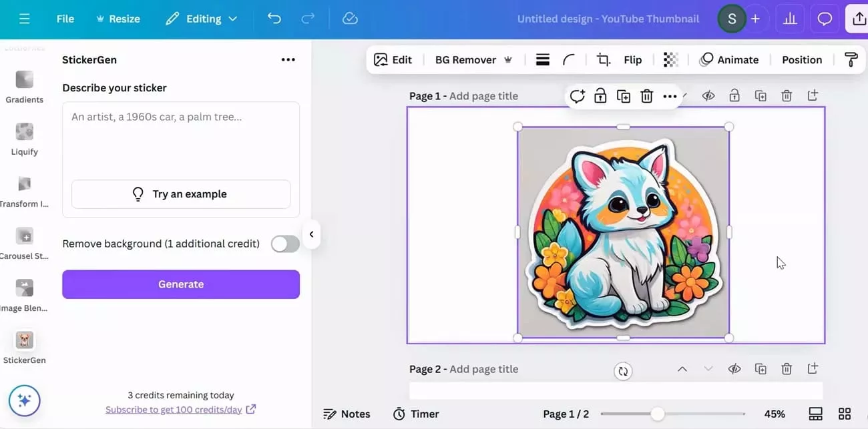Image resolution: width=868 pixels, height=429 pixels.
Task: Open the Liquify app in the sidebar
Action: [24, 135]
